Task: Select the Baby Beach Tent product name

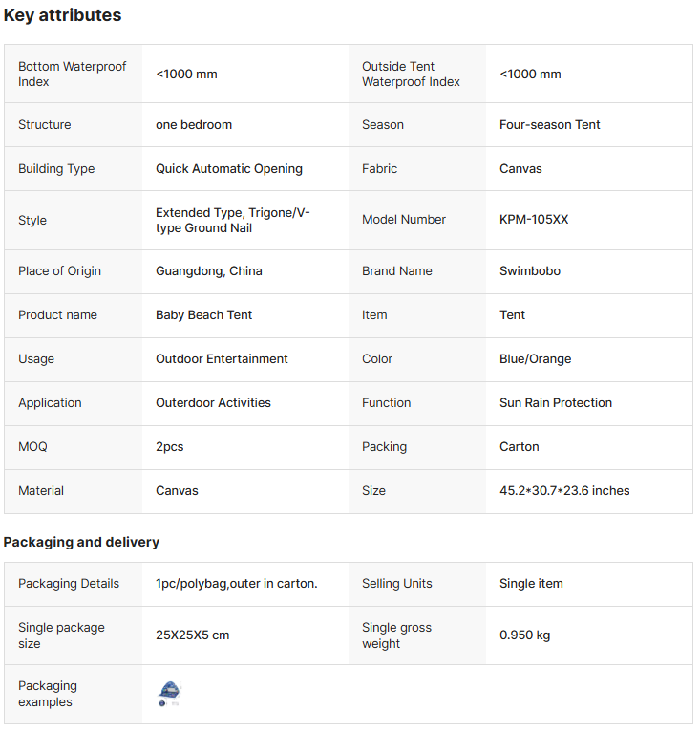Action: (204, 315)
